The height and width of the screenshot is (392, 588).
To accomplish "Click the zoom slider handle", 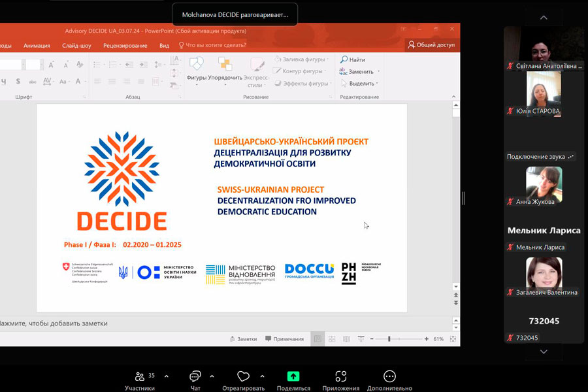I will click(389, 338).
